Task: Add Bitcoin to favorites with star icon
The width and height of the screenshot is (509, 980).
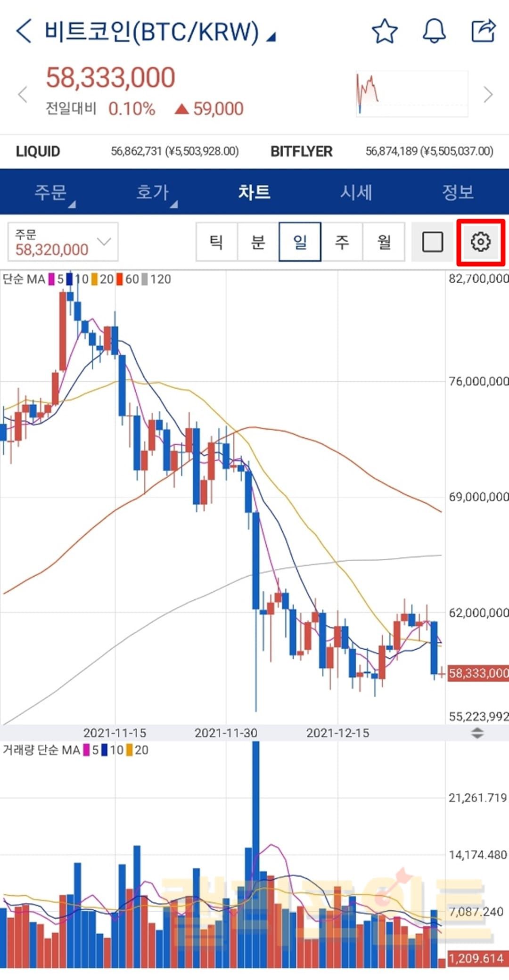Action: click(x=385, y=32)
